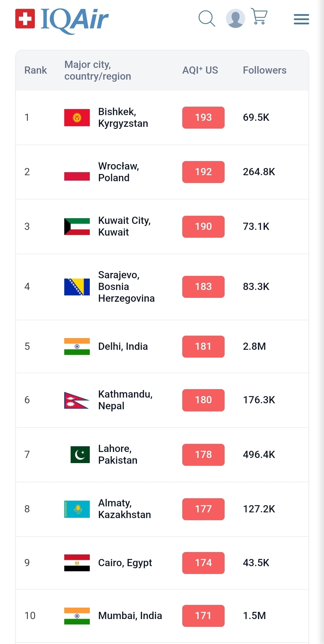Go to IQAir home via logo

[x=62, y=20]
